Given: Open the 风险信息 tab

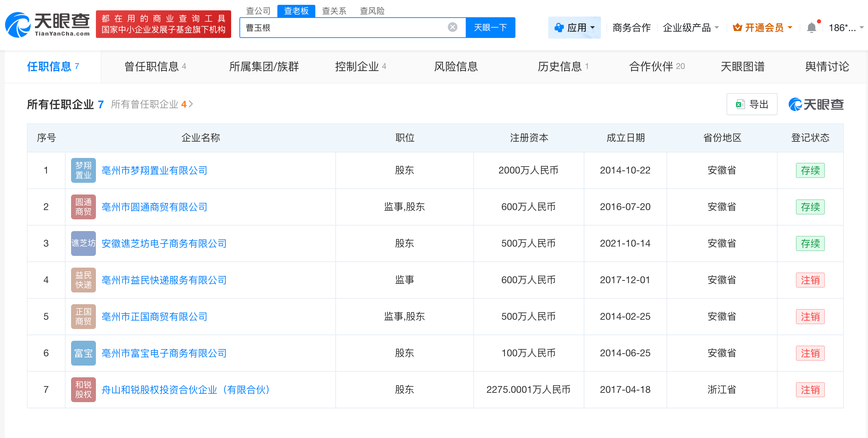Looking at the screenshot, I should 456,67.
